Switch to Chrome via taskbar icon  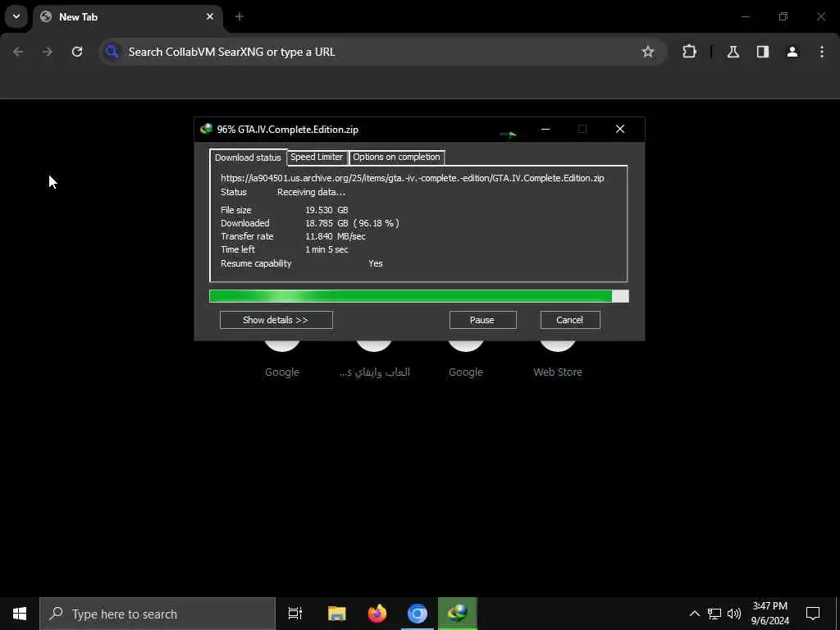pos(418,614)
